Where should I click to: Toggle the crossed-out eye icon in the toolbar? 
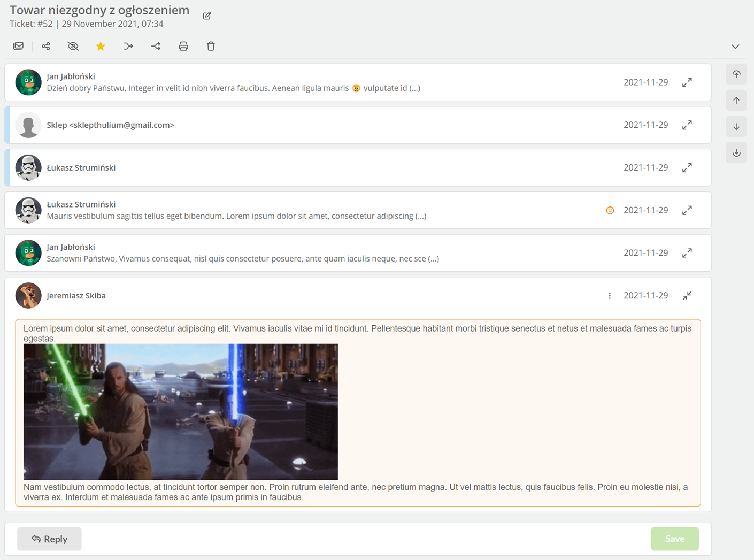pyautogui.click(x=73, y=46)
